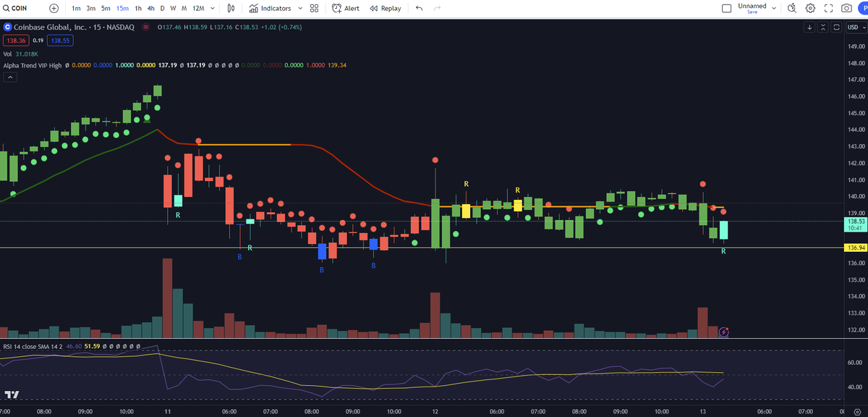The image size is (868, 417).
Task: Select the 4h timeframe
Action: [x=150, y=8]
